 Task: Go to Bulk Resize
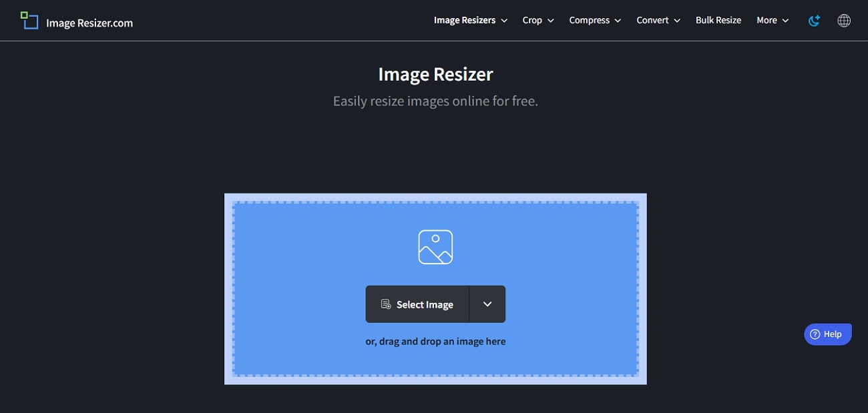(x=718, y=20)
